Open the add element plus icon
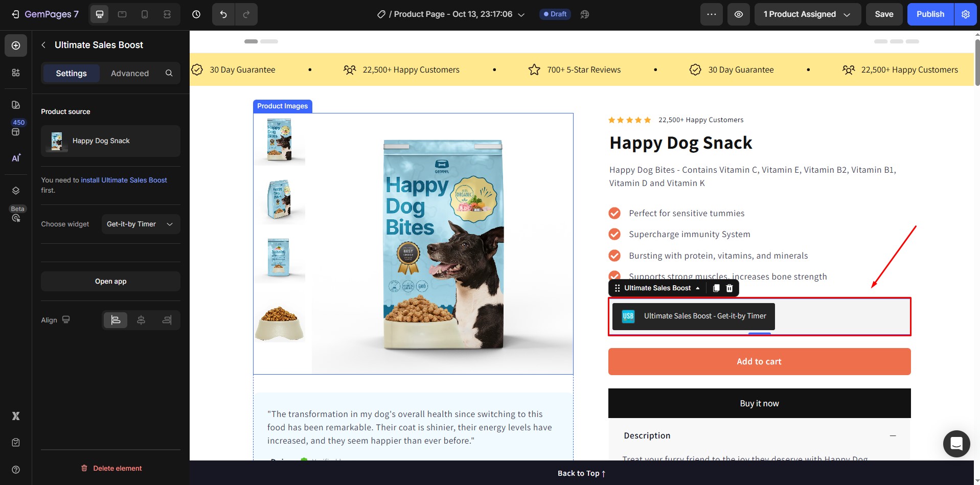 point(16,45)
